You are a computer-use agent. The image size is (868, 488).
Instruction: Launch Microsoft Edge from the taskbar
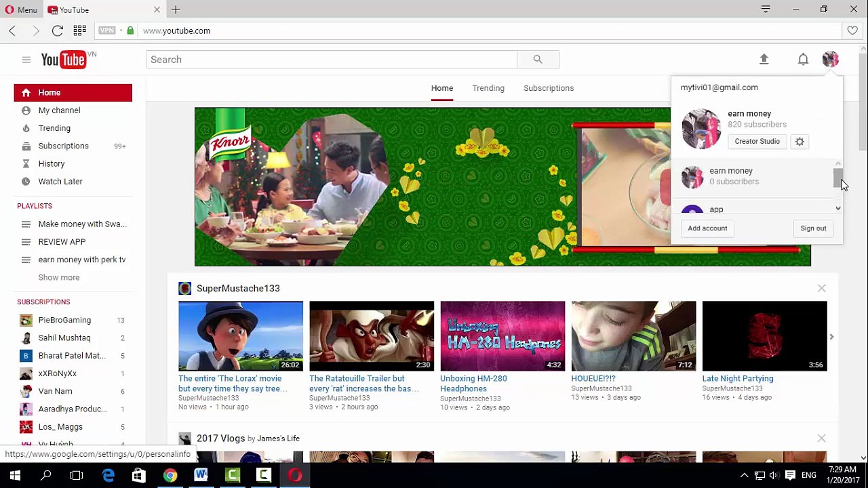[108, 476]
